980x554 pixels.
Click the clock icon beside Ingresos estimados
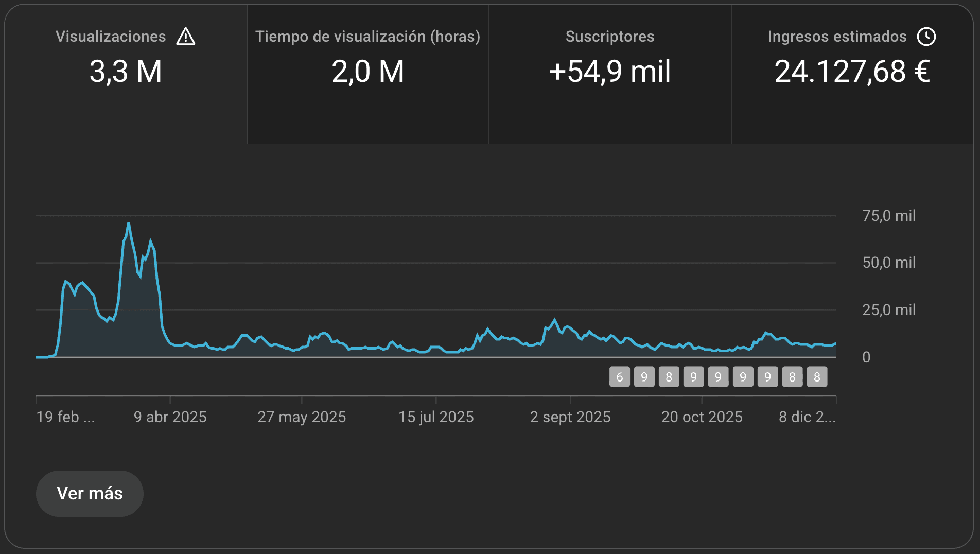point(926,37)
